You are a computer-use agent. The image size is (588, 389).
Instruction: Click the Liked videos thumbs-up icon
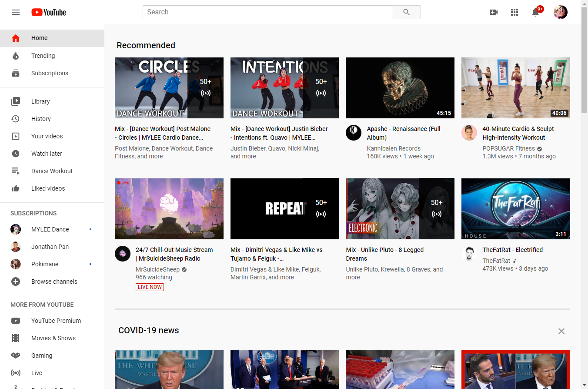coord(16,188)
